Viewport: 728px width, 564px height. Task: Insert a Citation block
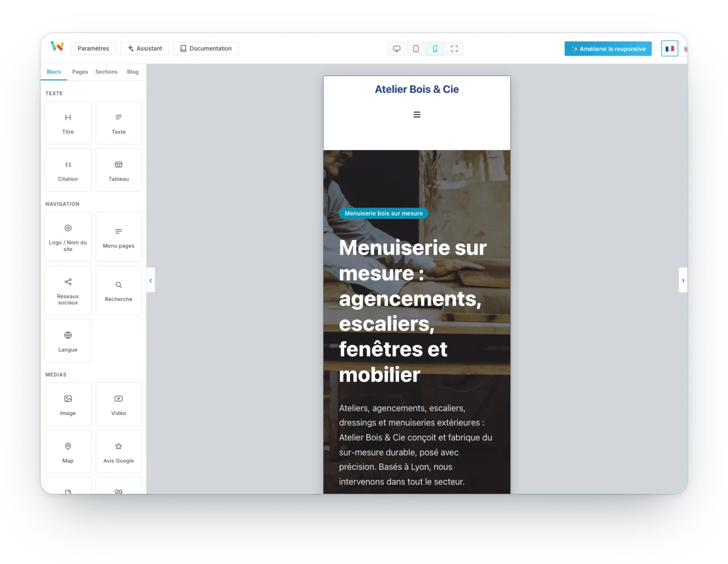click(x=68, y=170)
